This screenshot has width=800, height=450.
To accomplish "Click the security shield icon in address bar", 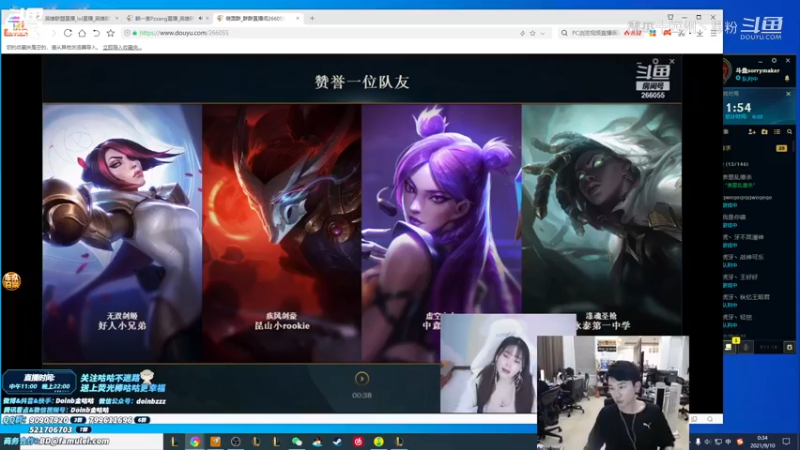I will (127, 33).
